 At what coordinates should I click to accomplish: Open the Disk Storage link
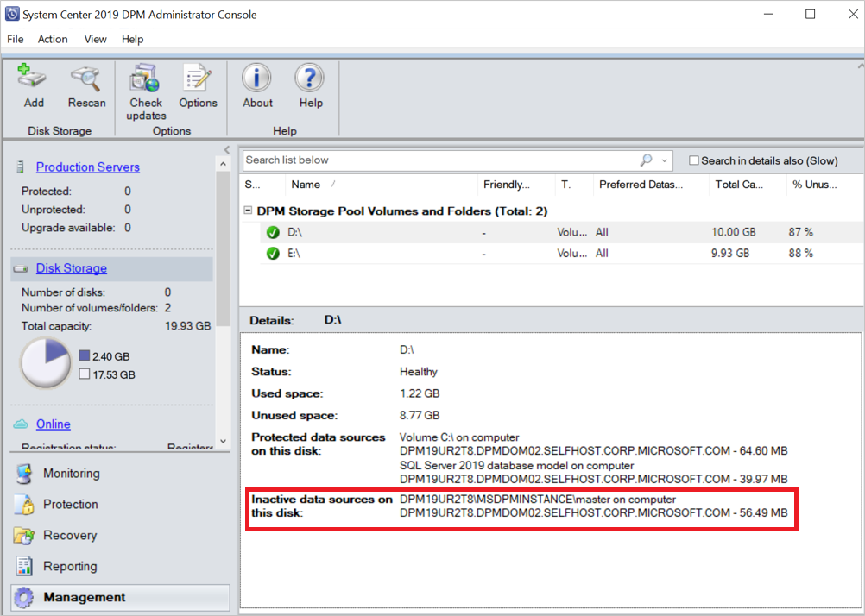(71, 268)
